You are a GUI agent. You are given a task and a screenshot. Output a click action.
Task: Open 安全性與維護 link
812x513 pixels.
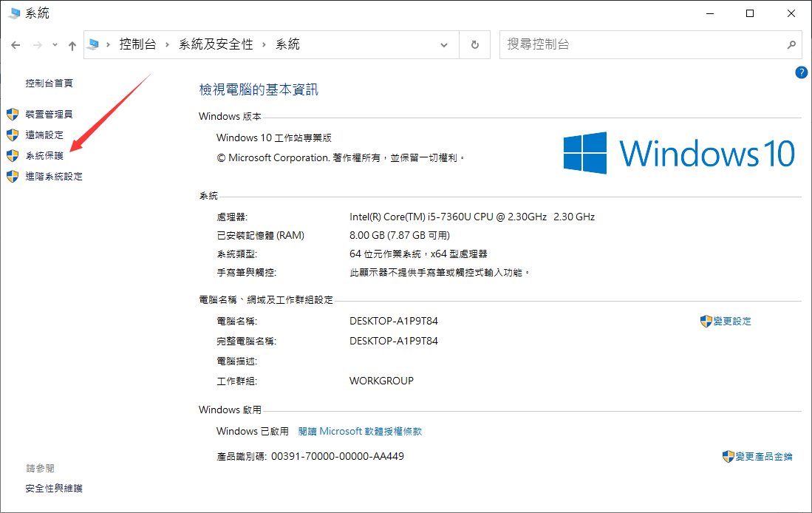click(x=54, y=488)
